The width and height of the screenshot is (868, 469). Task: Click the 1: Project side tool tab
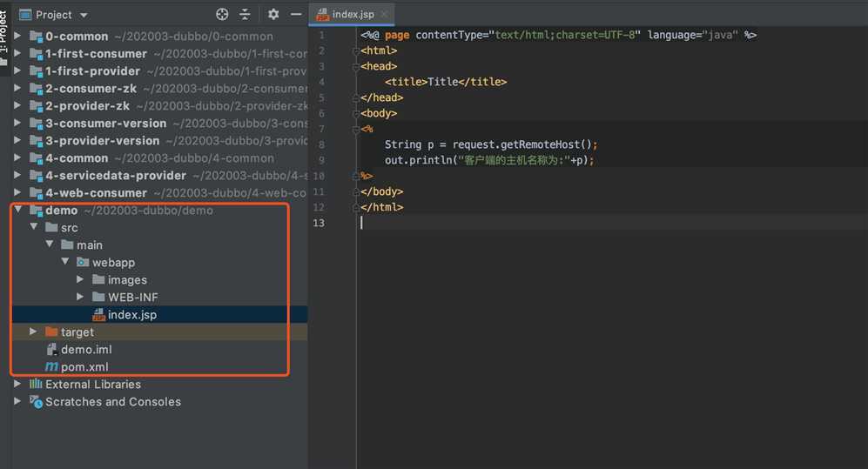(x=4, y=35)
